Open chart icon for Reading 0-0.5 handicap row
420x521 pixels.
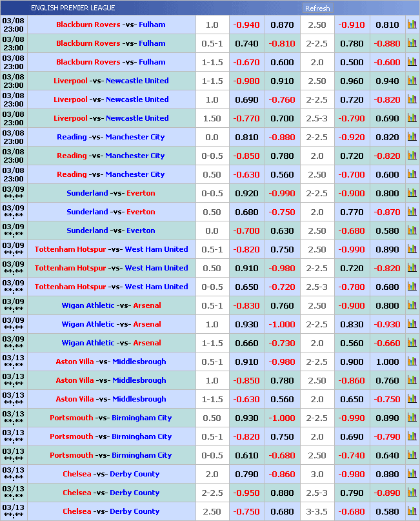412,155
